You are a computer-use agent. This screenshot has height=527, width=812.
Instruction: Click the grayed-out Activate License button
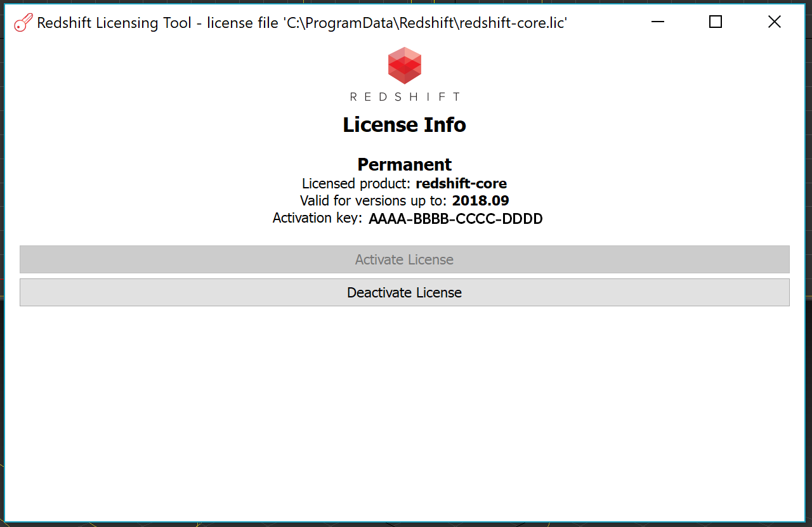pos(405,259)
